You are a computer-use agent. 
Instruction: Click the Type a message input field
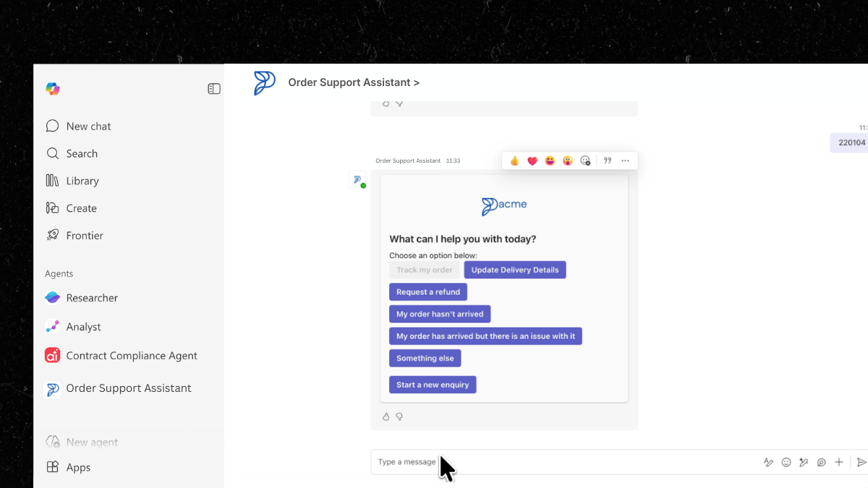pyautogui.click(x=564, y=462)
